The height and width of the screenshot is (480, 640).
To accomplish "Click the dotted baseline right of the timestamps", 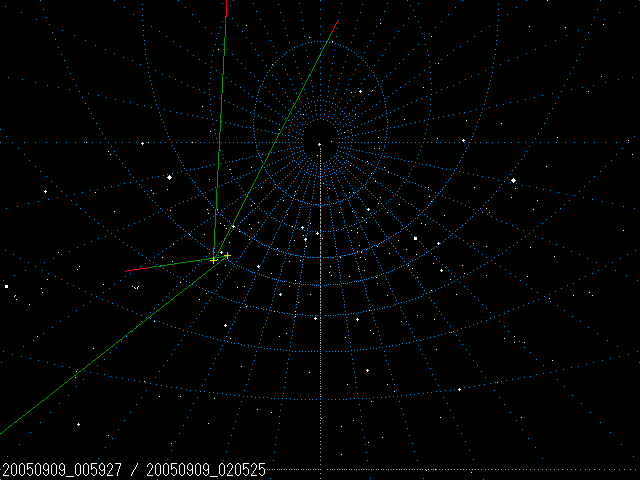I will [x=450, y=468].
